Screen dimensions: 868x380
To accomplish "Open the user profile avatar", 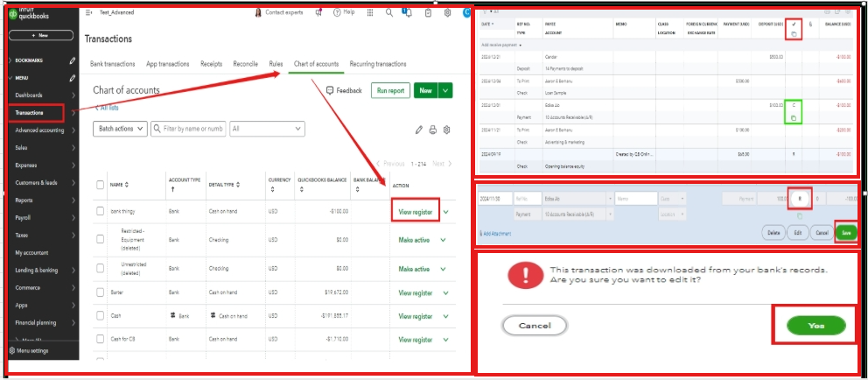I will pyautogui.click(x=466, y=12).
